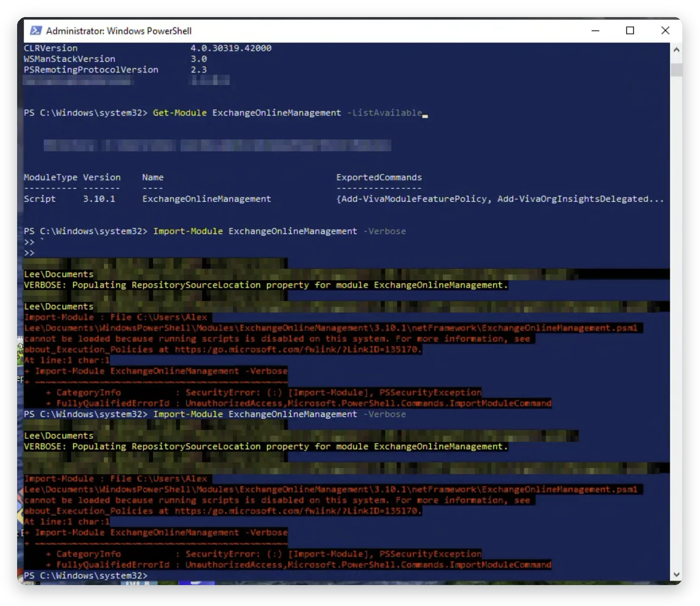Click the version value 3.10.1
700x606 pixels.
pos(99,199)
